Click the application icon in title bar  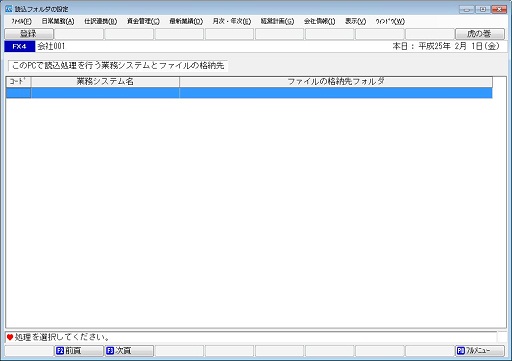pyautogui.click(x=9, y=9)
